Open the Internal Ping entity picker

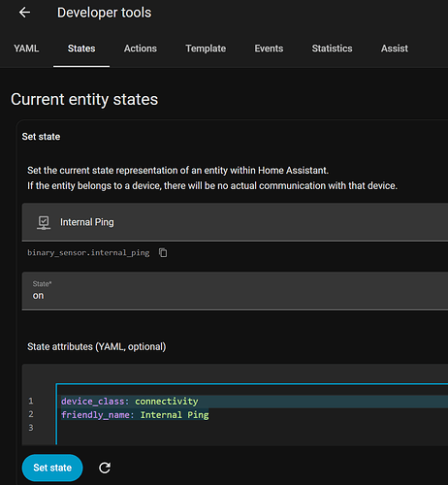[235, 222]
